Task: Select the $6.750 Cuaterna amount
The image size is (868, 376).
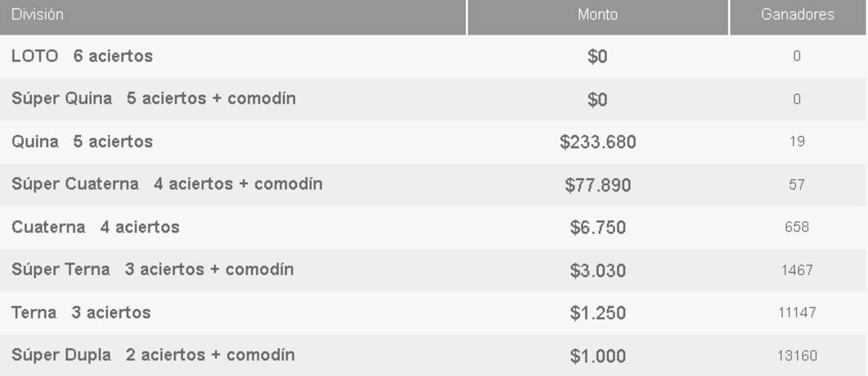Action: [x=597, y=228]
